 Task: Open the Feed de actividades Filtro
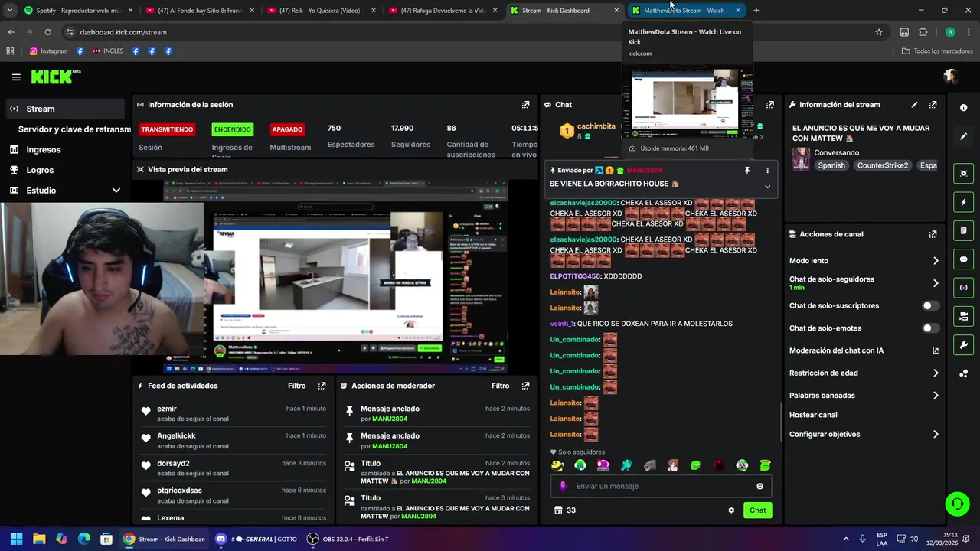(296, 386)
